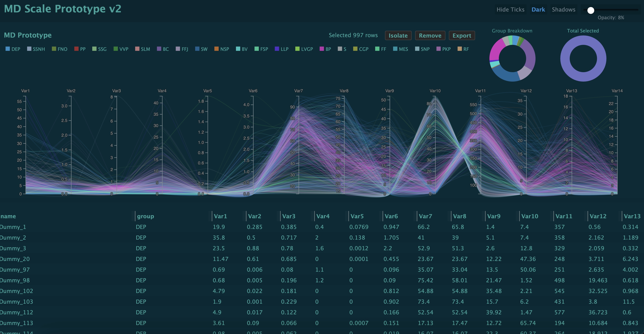Click the opacity slider handle
Viewport: 644px width, 334px height.
click(591, 10)
